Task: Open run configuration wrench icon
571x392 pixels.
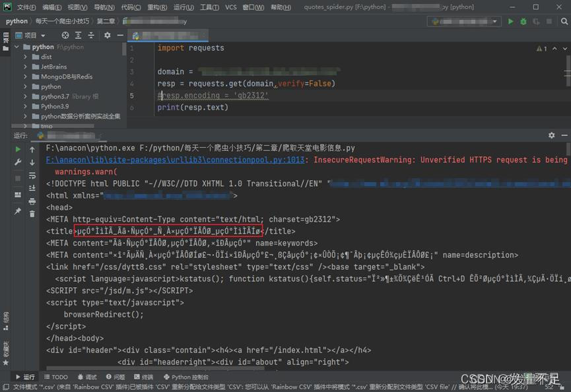Action: tap(17, 162)
